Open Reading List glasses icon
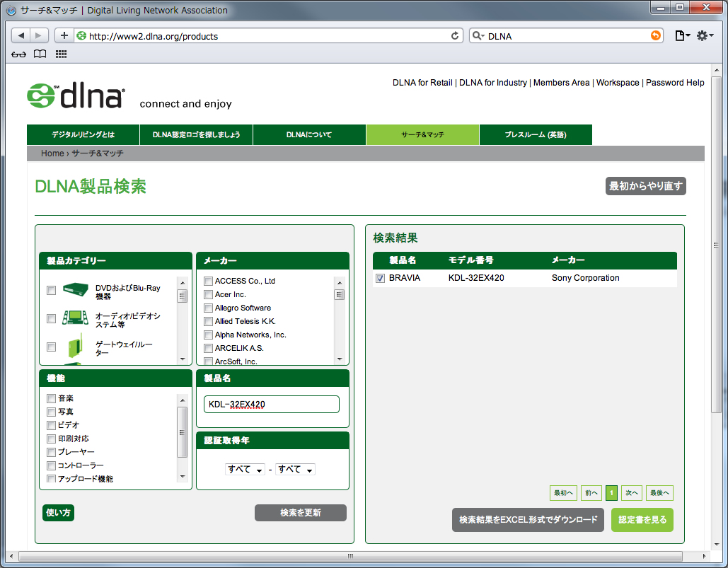Image resolution: width=728 pixels, height=568 pixels. (18, 54)
